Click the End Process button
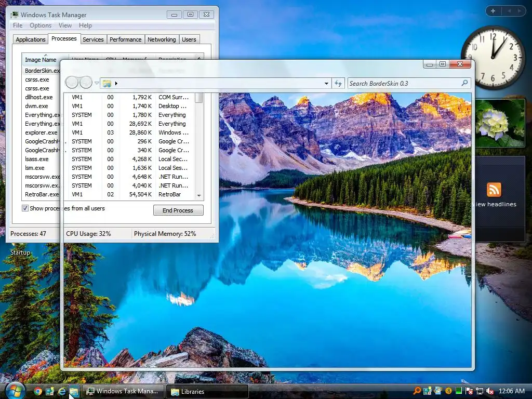This screenshot has height=399, width=532. 178,210
